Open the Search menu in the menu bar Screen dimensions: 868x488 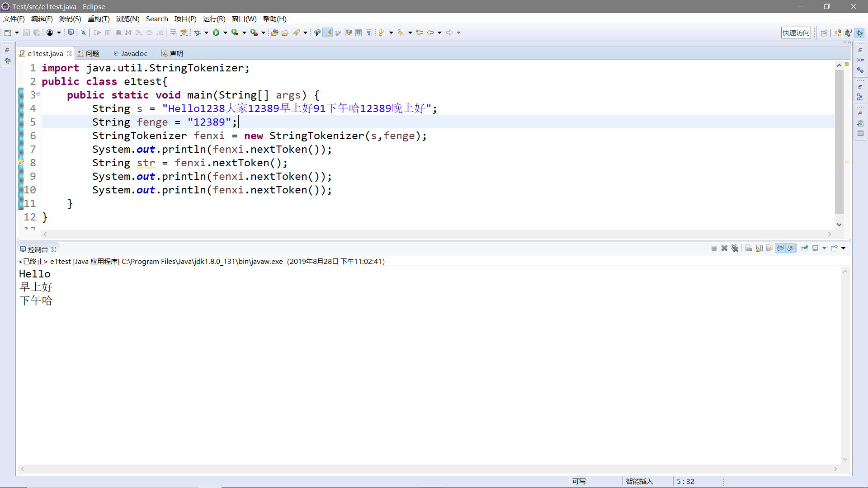pos(157,19)
